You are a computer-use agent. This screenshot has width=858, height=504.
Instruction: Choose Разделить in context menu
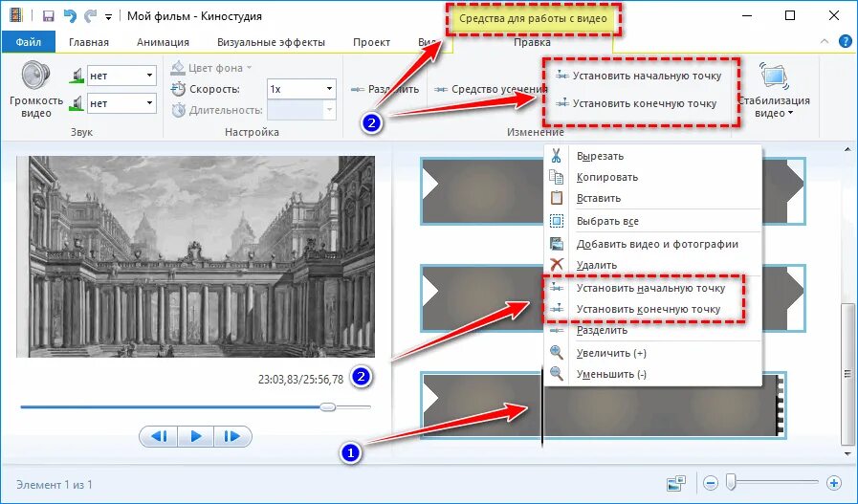pyautogui.click(x=652, y=330)
